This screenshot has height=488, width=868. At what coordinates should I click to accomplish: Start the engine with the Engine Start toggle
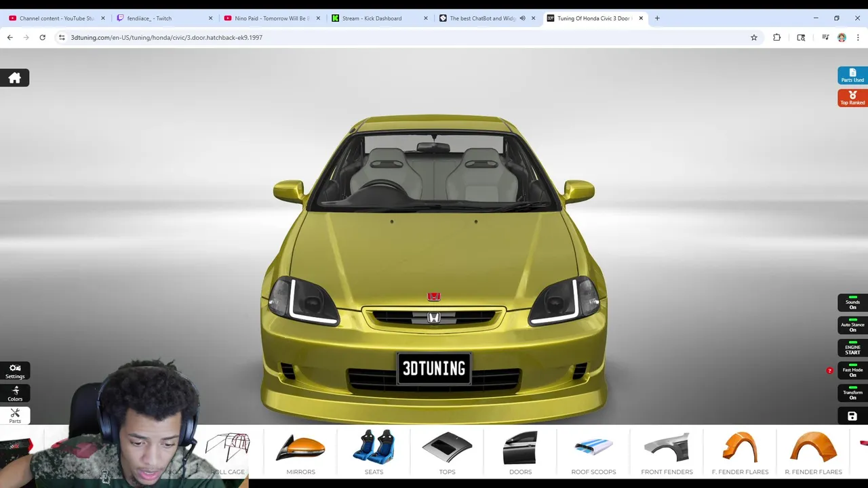tap(852, 348)
